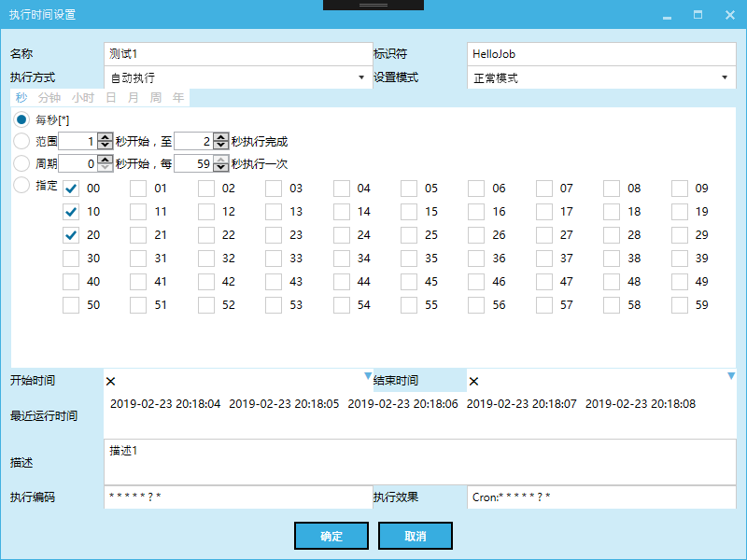This screenshot has width=747, height=560.
Task: Check the 13 second checkbox
Action: pos(274,212)
